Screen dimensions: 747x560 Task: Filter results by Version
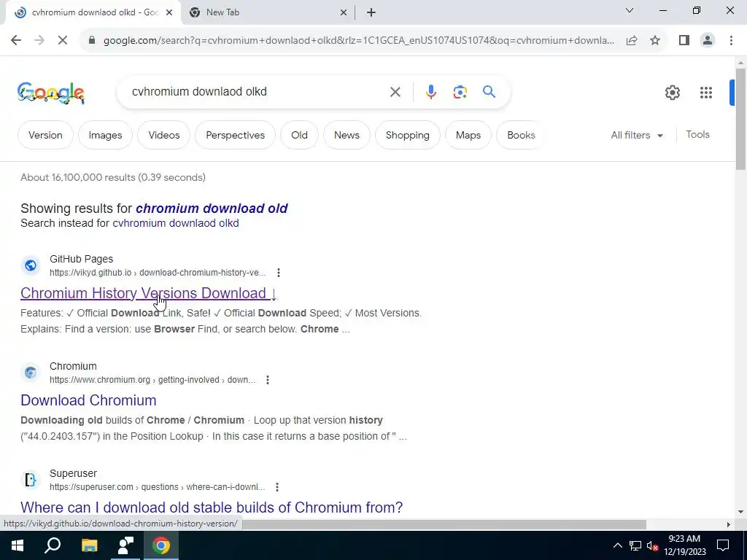coord(45,135)
